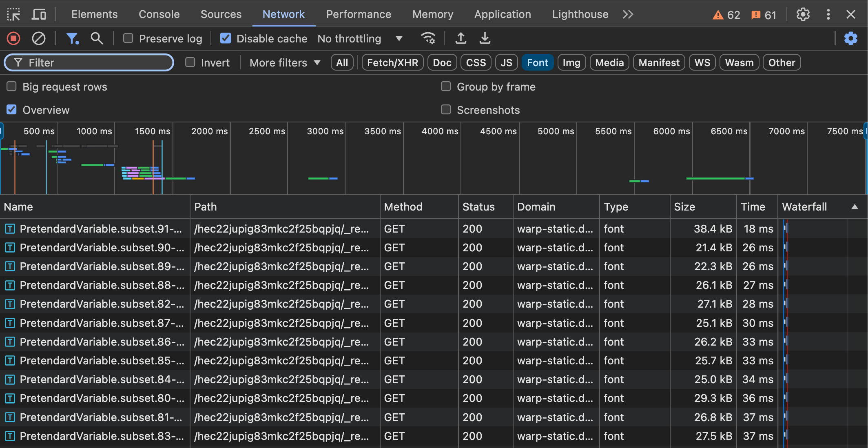Enable Big request rows
Image resolution: width=868 pixels, height=448 pixels.
11,86
